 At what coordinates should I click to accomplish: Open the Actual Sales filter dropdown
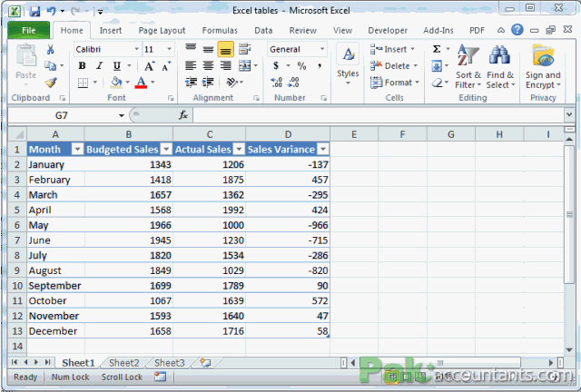point(239,149)
